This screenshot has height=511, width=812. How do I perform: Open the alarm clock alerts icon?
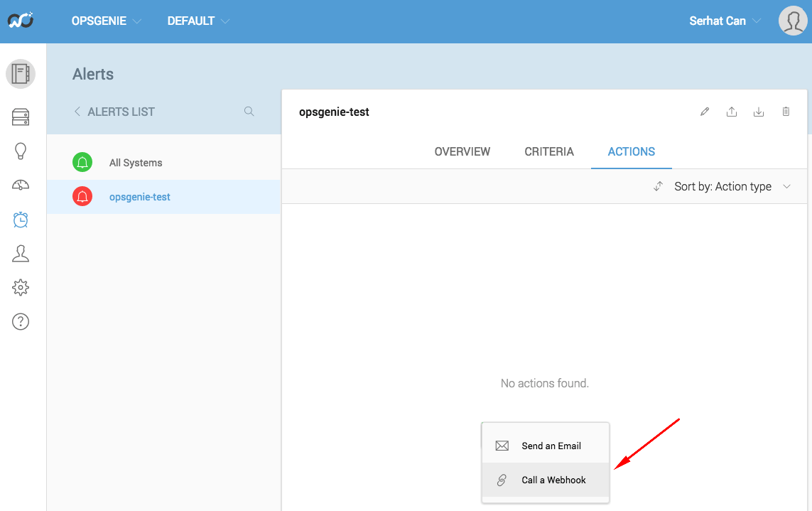pyautogui.click(x=21, y=220)
